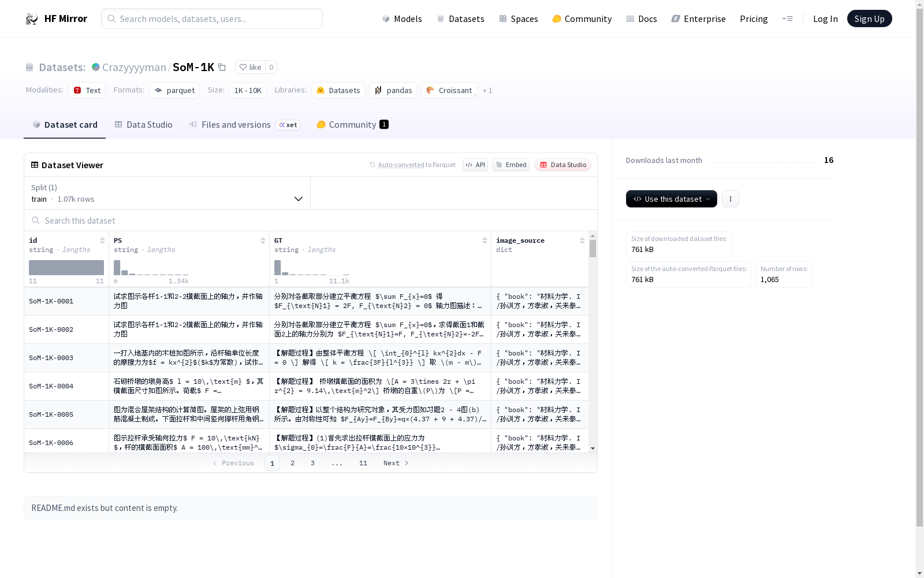924x578 pixels.
Task: Go to Spaces
Action: click(x=519, y=18)
